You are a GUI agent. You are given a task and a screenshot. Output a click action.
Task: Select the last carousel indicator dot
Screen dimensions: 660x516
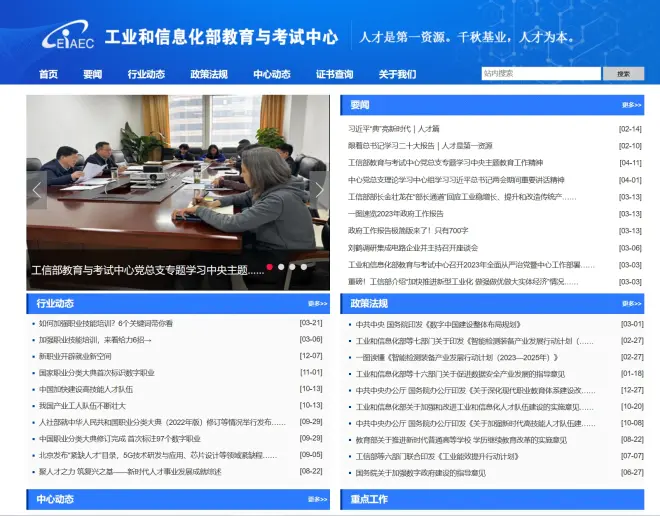tap(303, 267)
